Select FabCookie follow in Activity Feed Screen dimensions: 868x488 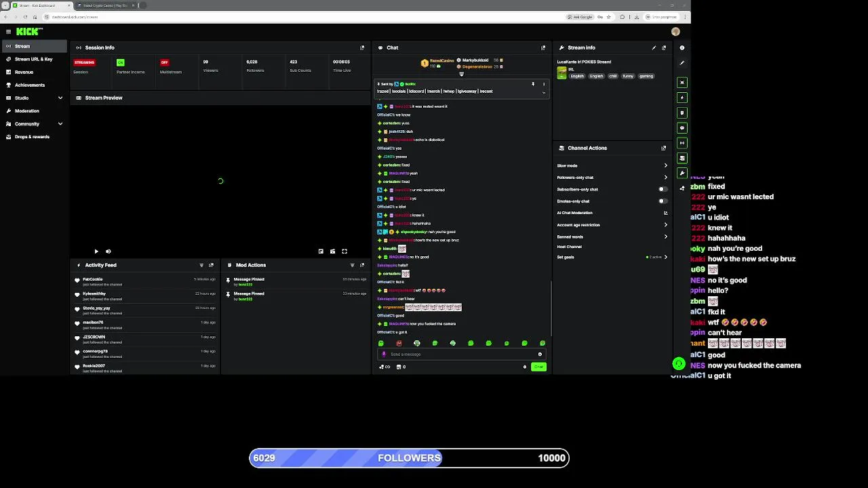click(x=145, y=281)
